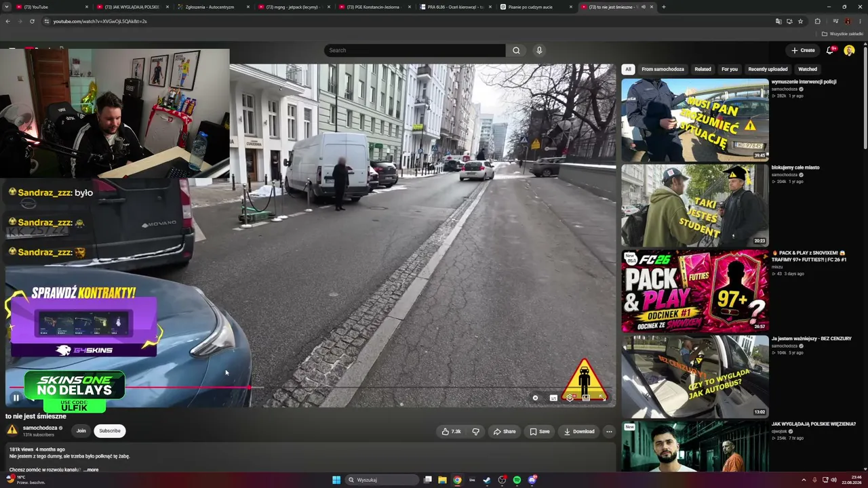The height and width of the screenshot is (488, 868).
Task: Open video player settings gear
Action: pos(570,398)
